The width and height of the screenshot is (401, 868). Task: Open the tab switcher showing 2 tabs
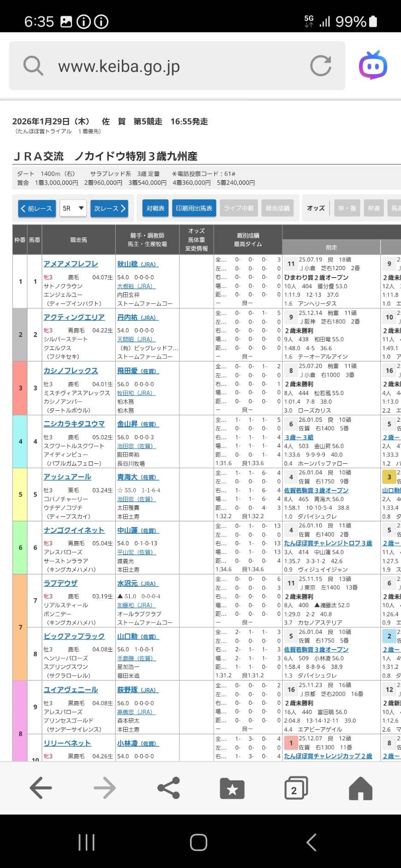(x=295, y=788)
